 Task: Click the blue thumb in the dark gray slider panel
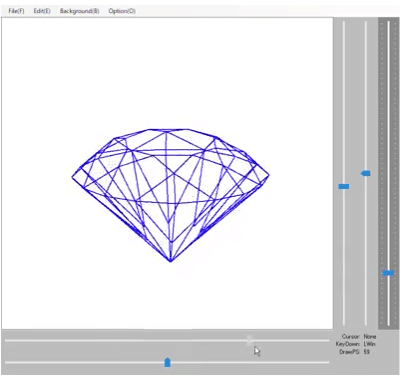click(388, 273)
